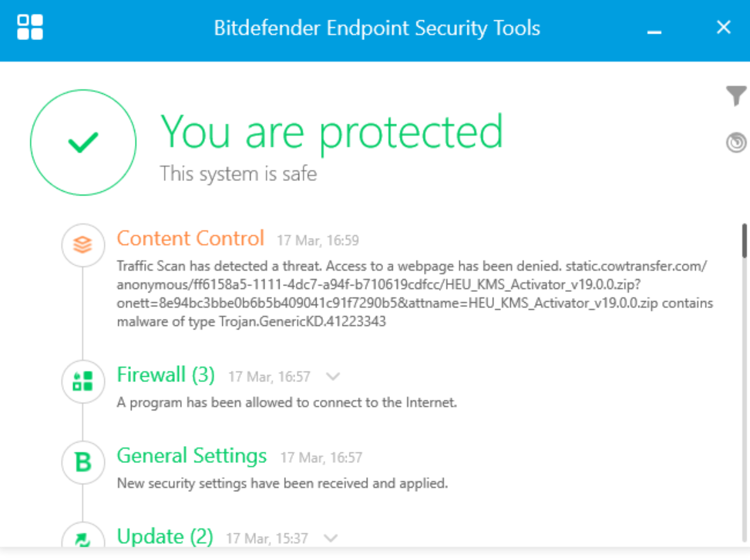The height and width of the screenshot is (560, 750).
Task: Open the Firewall (3) event heading
Action: pos(166,375)
